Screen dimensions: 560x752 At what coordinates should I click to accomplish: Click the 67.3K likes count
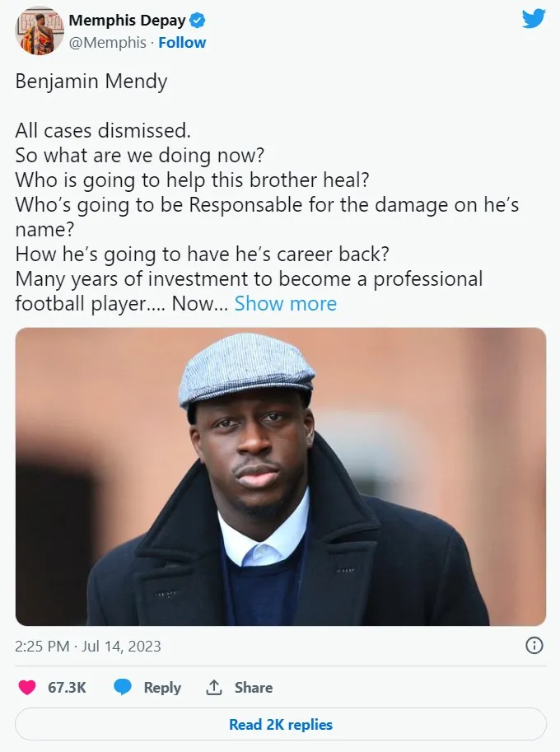click(x=68, y=688)
